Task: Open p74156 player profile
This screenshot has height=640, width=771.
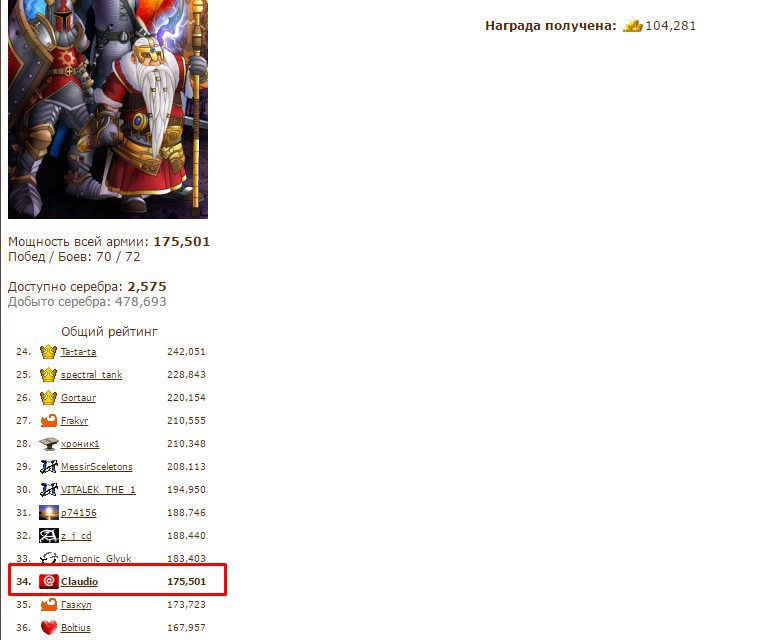Action: tap(79, 513)
